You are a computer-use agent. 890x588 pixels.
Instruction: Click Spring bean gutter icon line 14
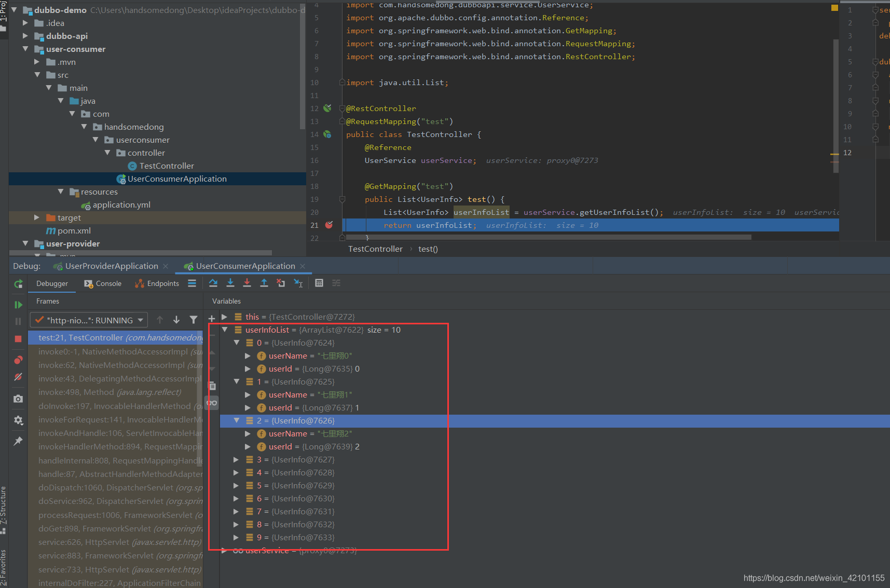pyautogui.click(x=327, y=134)
